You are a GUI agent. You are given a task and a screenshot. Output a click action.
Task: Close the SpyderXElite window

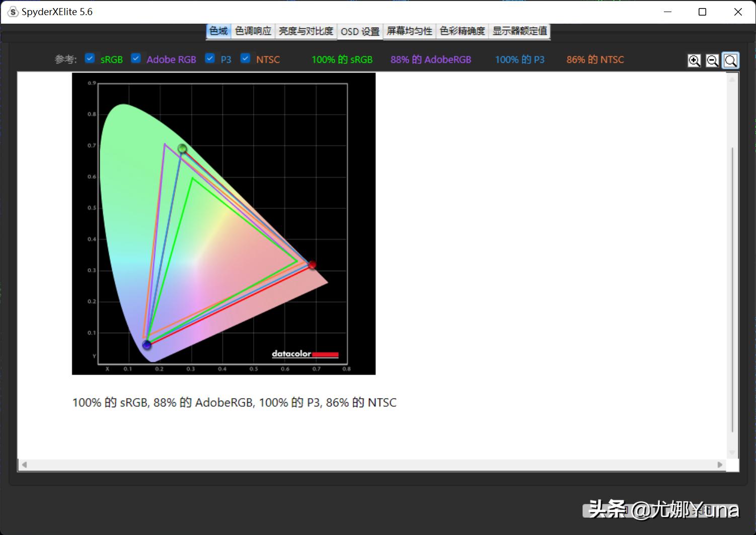click(738, 12)
